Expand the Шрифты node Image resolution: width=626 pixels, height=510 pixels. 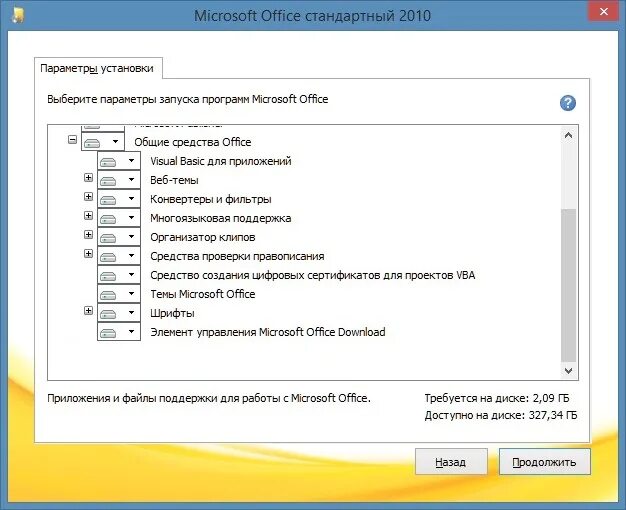[89, 310]
